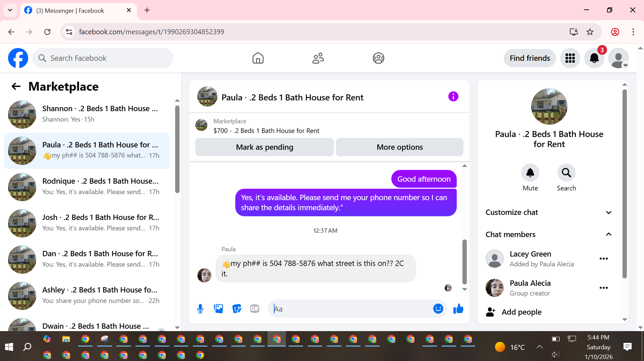Screen dimensions: 644x361
Task: Open a new browser tab
Action: click(147, 10)
